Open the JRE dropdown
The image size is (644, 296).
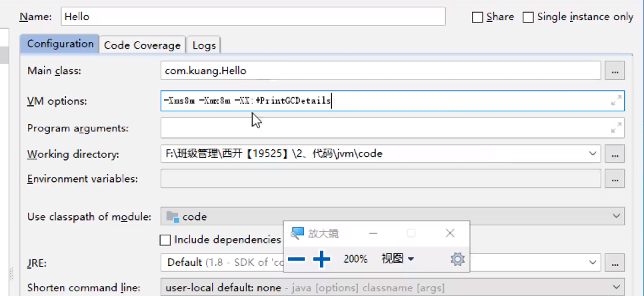pyautogui.click(x=592, y=263)
